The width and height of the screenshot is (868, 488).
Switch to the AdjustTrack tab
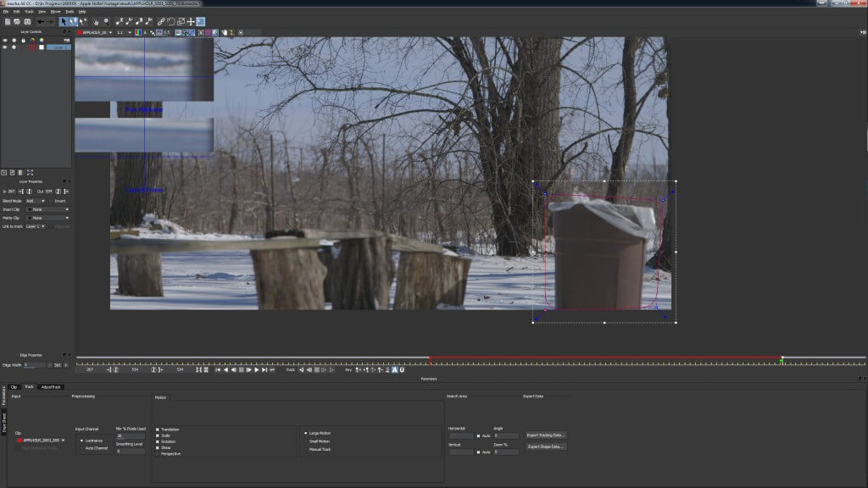(x=51, y=386)
